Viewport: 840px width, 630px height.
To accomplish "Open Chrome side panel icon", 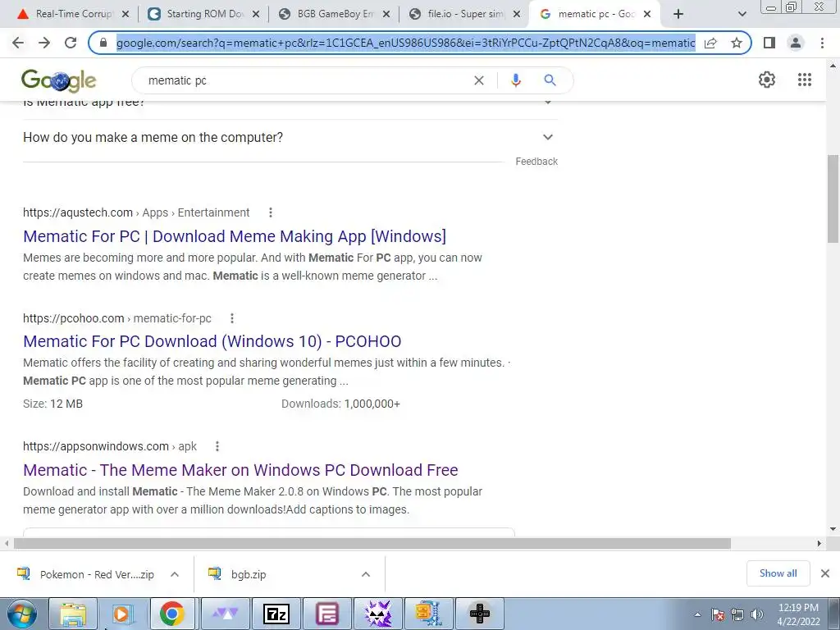I will [x=769, y=43].
